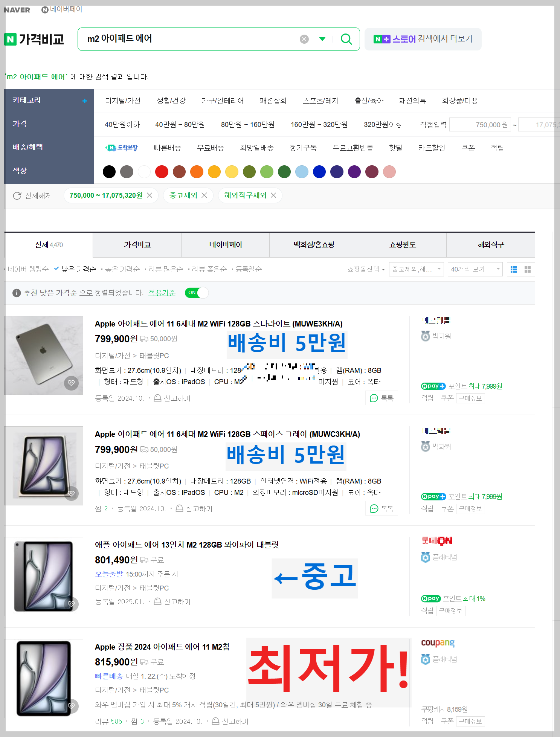Open the 40개씩 보기 dropdown
The width and height of the screenshot is (560, 737).
pos(475,269)
